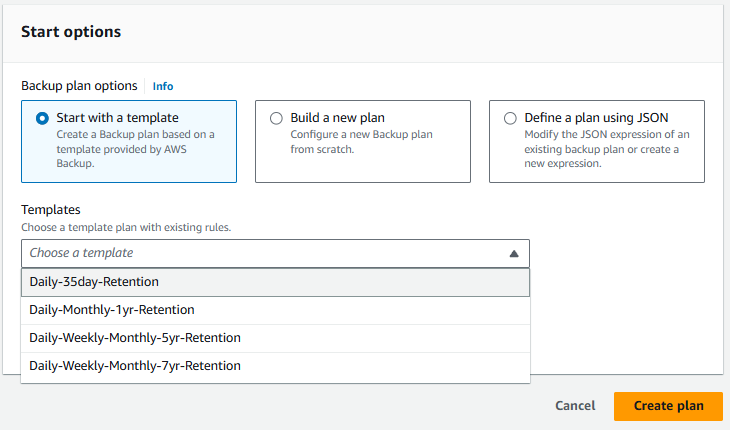The image size is (730, 430).
Task: Click the 'Configure a new Backup plan from scratch' description
Action: point(361,141)
